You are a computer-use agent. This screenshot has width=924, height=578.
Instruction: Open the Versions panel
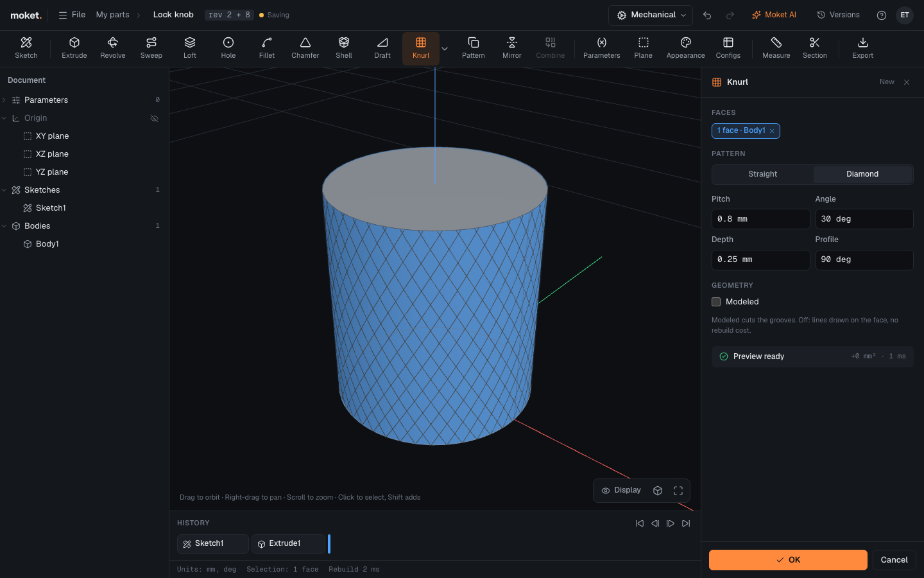838,15
